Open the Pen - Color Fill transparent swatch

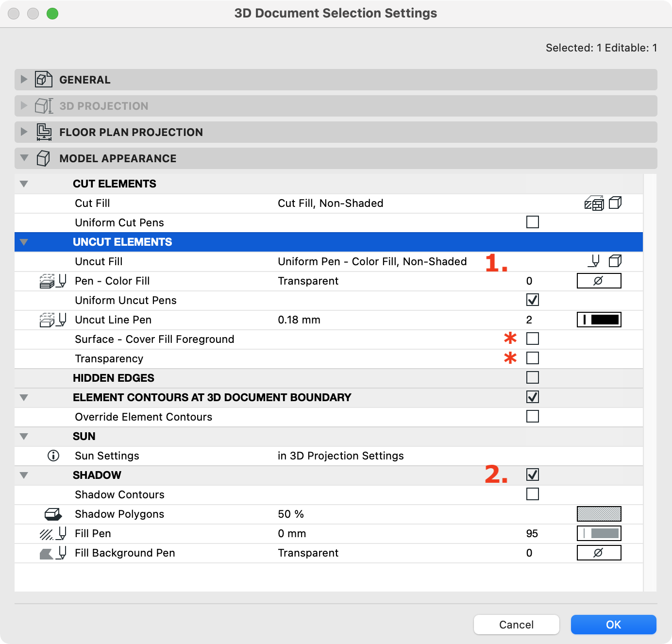tap(599, 281)
